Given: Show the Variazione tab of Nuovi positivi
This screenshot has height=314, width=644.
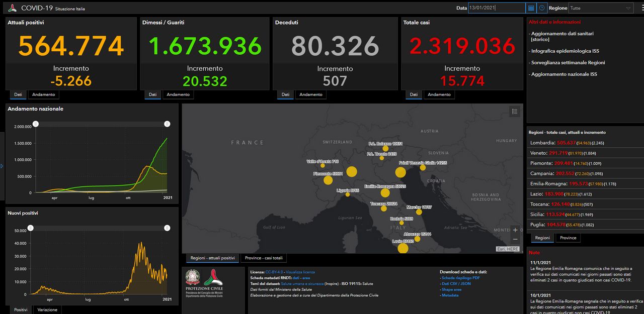Looking at the screenshot, I should click(48, 309).
